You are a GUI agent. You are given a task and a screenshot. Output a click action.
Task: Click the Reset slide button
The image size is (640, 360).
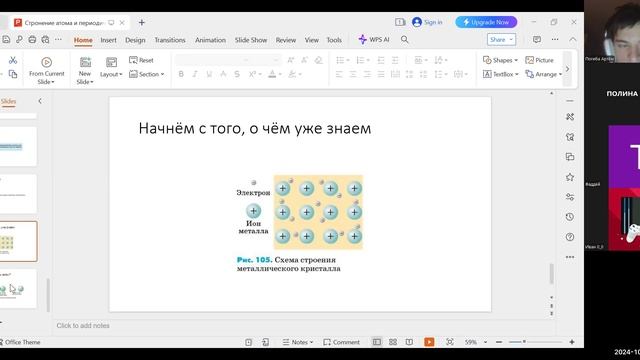click(x=141, y=60)
